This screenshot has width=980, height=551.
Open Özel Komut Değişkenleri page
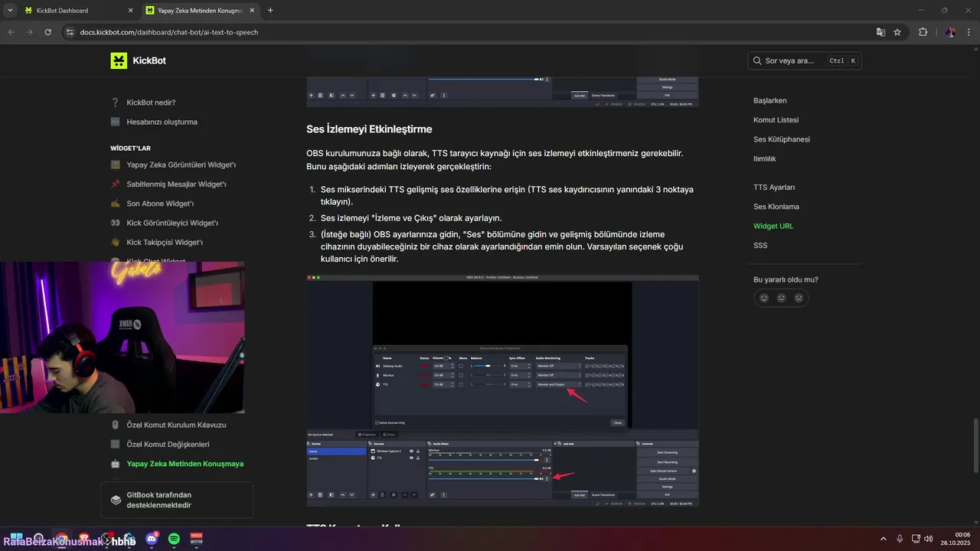[168, 444]
